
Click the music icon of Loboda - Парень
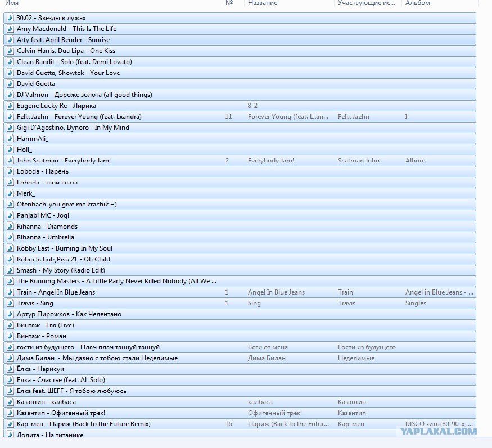tap(10, 171)
